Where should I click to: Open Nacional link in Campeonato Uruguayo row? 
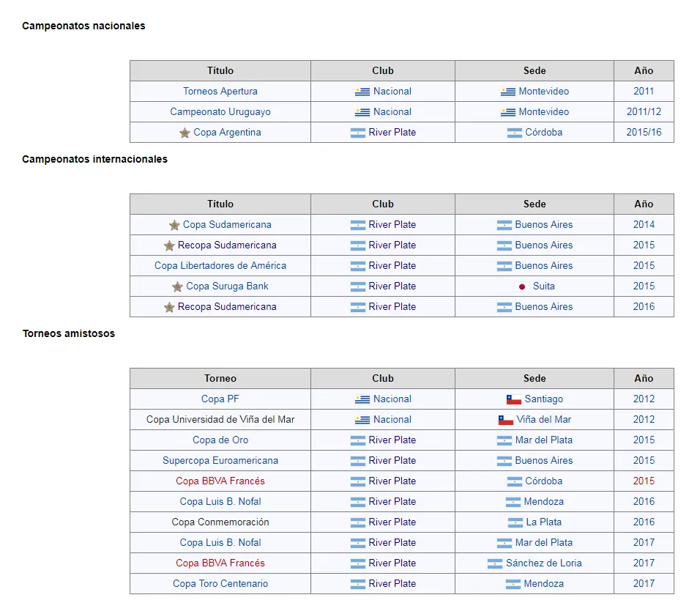coord(392,111)
